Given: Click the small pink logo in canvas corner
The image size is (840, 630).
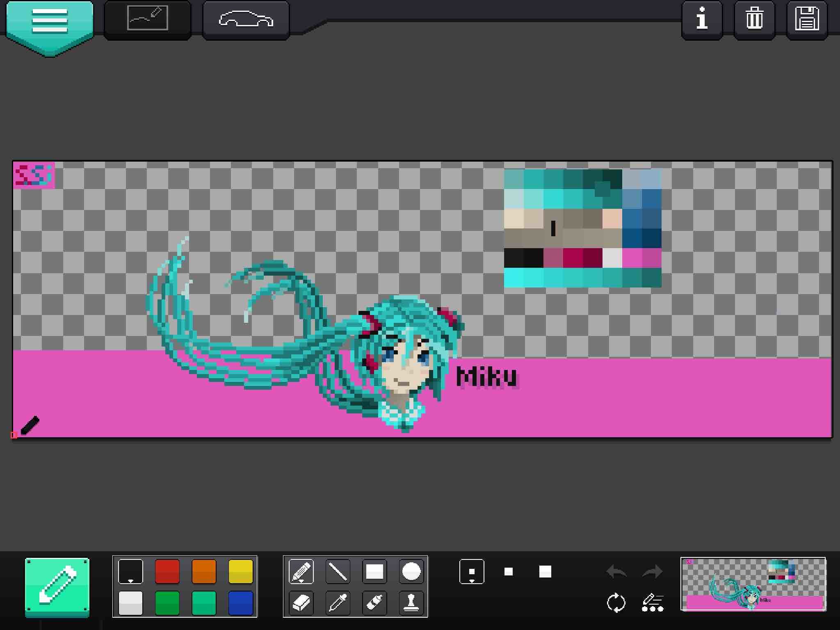Looking at the screenshot, I should (34, 175).
